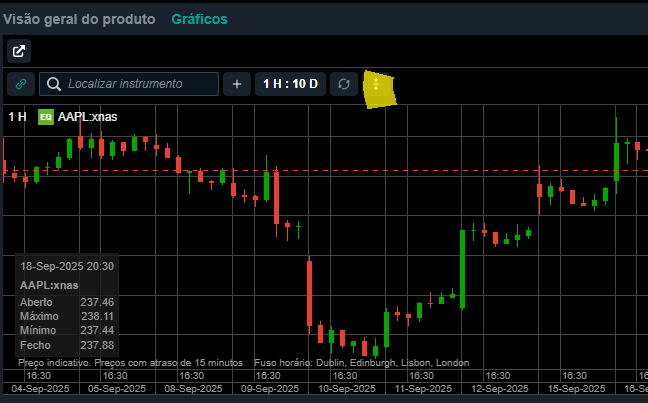The image size is (648, 403).
Task: Click the magnifier search icon
Action: (55, 84)
